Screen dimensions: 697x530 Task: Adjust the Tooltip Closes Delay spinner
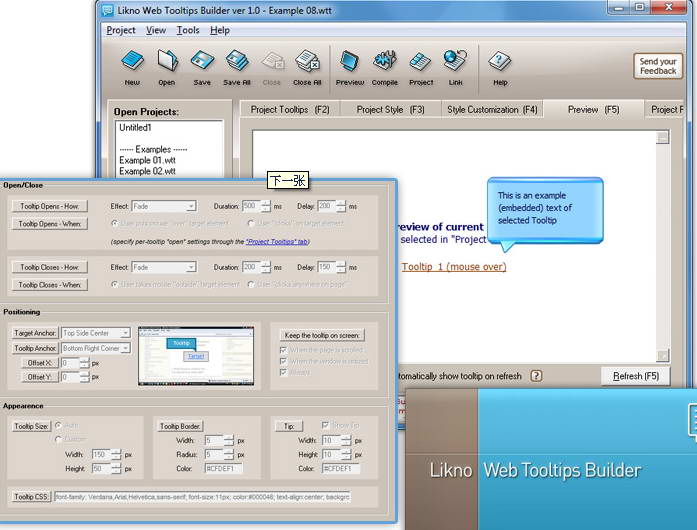click(341, 267)
